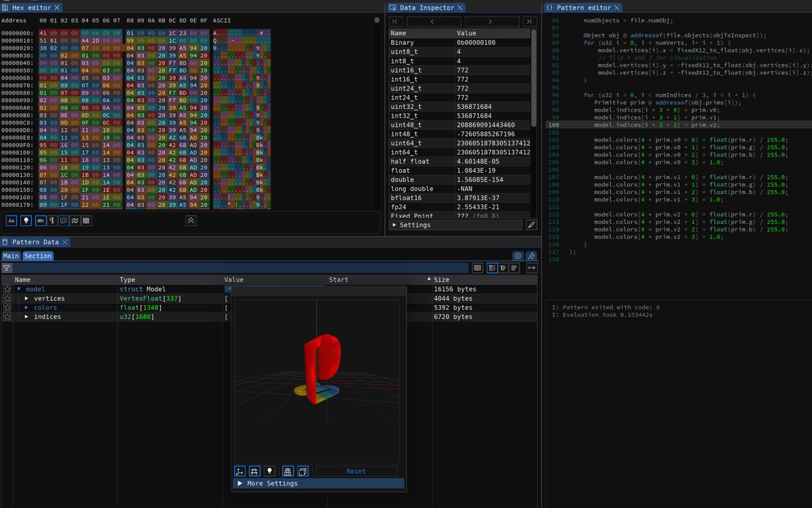Go to next value in Data Inspector
The image size is (812, 508).
(491, 22)
